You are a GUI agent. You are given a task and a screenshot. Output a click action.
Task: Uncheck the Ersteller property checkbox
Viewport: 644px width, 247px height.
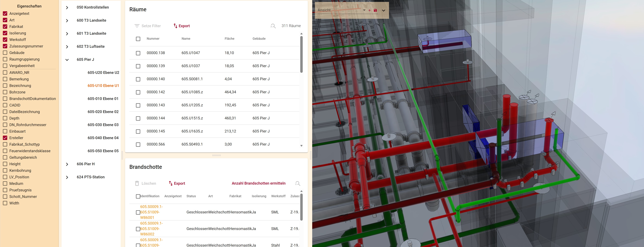tap(5, 138)
